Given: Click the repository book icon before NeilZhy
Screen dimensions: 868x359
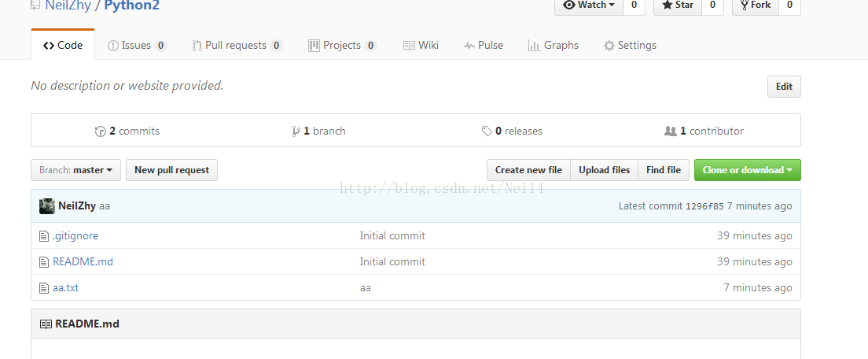Looking at the screenshot, I should point(35,5).
